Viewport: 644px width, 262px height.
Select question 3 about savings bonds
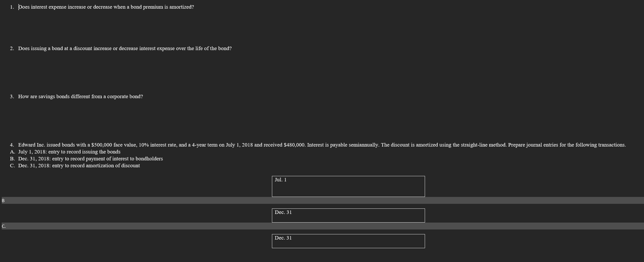[x=81, y=96]
